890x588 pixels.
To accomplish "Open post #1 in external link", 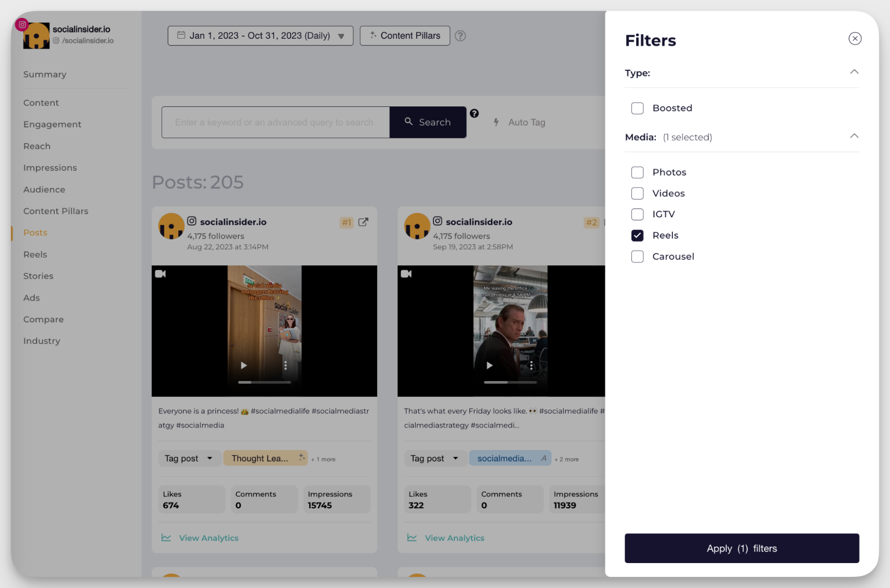I will pos(363,222).
